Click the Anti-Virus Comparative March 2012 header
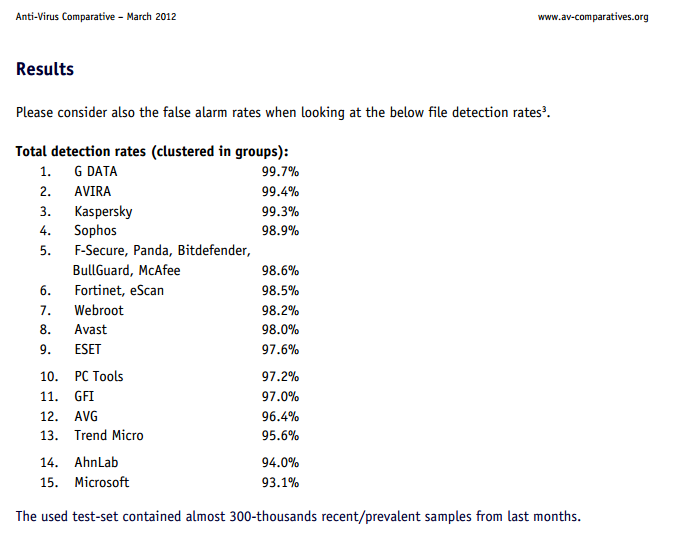This screenshot has width=673, height=535. point(96,17)
